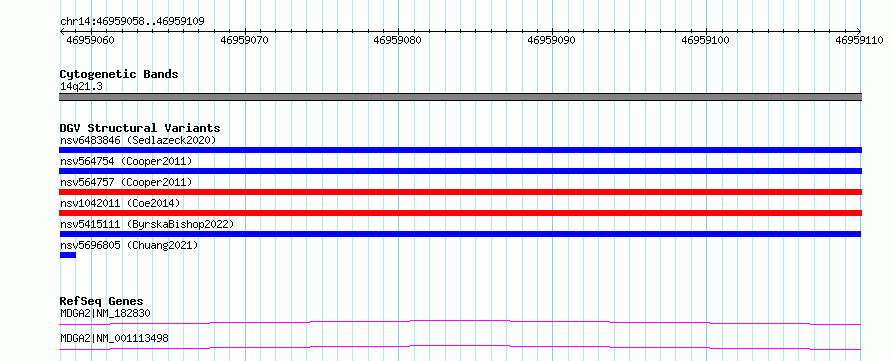Open the MDGA2|NM_182830 transcript label
The width and height of the screenshot is (890, 361).
coord(105,313)
